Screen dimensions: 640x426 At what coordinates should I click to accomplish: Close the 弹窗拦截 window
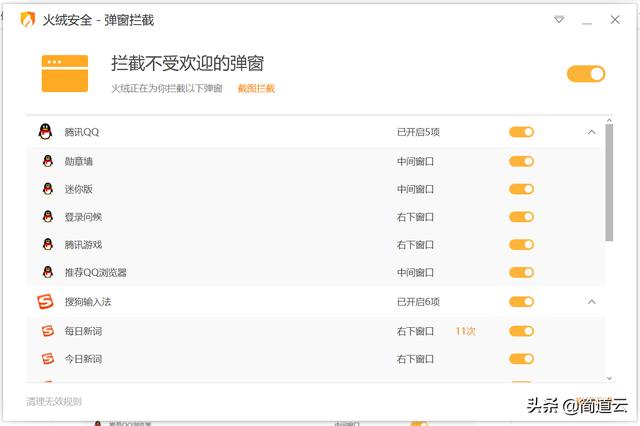click(x=615, y=19)
